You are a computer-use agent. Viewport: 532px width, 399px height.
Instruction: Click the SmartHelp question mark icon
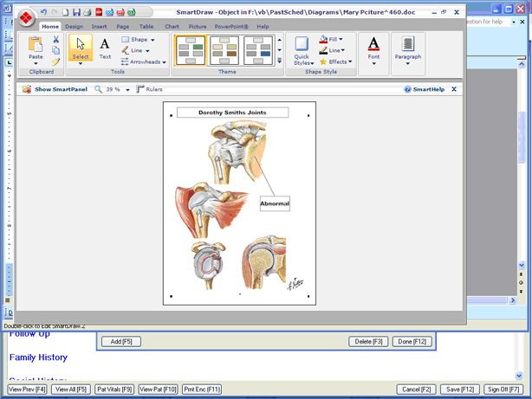[407, 89]
